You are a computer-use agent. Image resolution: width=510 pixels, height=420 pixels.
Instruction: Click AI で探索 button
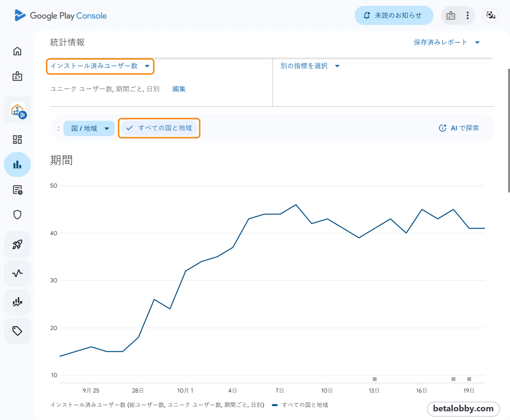(459, 128)
